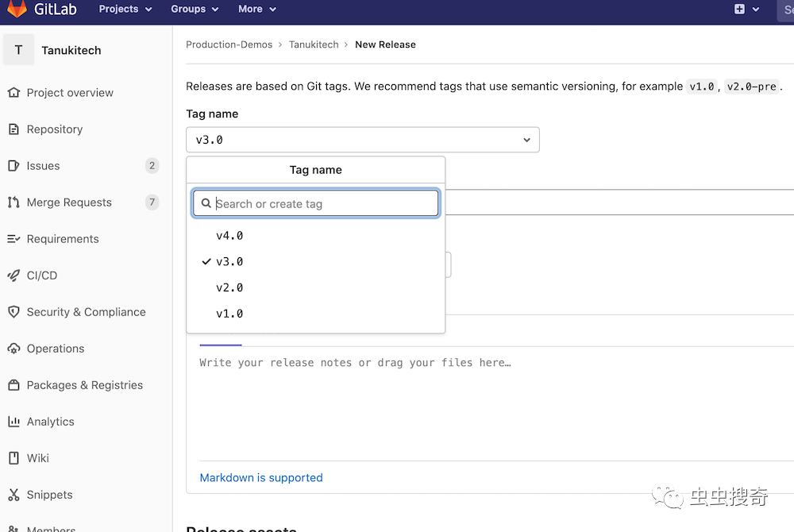Open the Groups dropdown menu
Viewport: 794px width, 532px height.
195,9
